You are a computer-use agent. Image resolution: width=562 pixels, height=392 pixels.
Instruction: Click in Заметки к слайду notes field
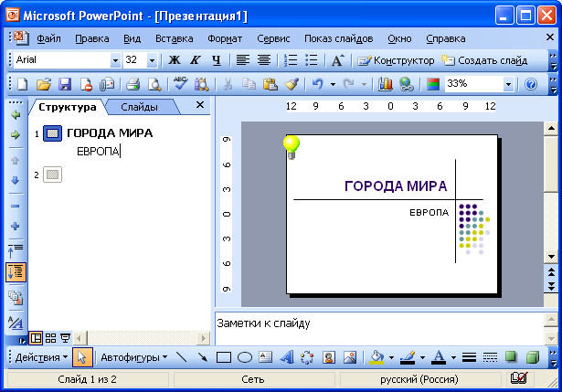tap(378, 329)
